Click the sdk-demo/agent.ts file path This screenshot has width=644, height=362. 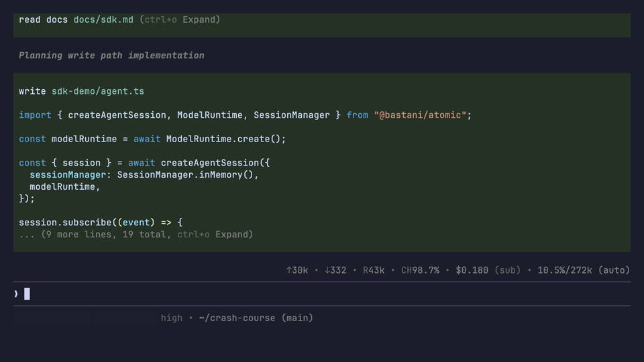pos(98,91)
